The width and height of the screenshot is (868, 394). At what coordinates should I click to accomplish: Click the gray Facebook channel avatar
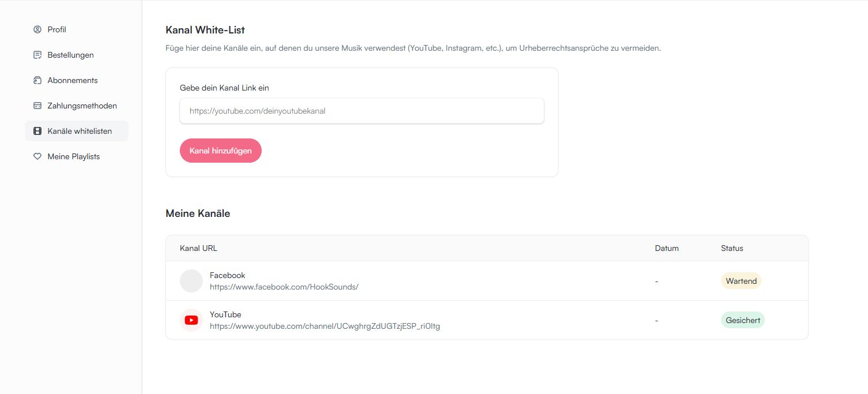pyautogui.click(x=191, y=281)
